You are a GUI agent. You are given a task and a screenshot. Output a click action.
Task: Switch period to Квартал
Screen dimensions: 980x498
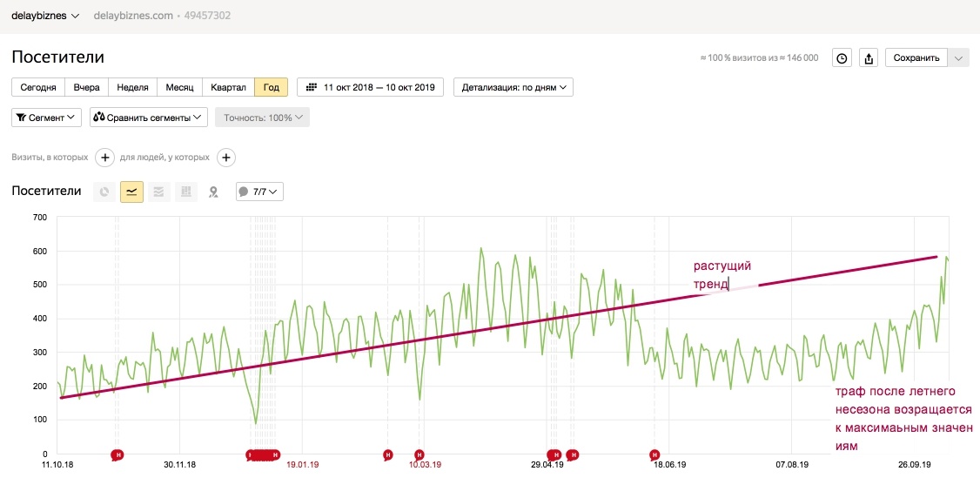(228, 87)
